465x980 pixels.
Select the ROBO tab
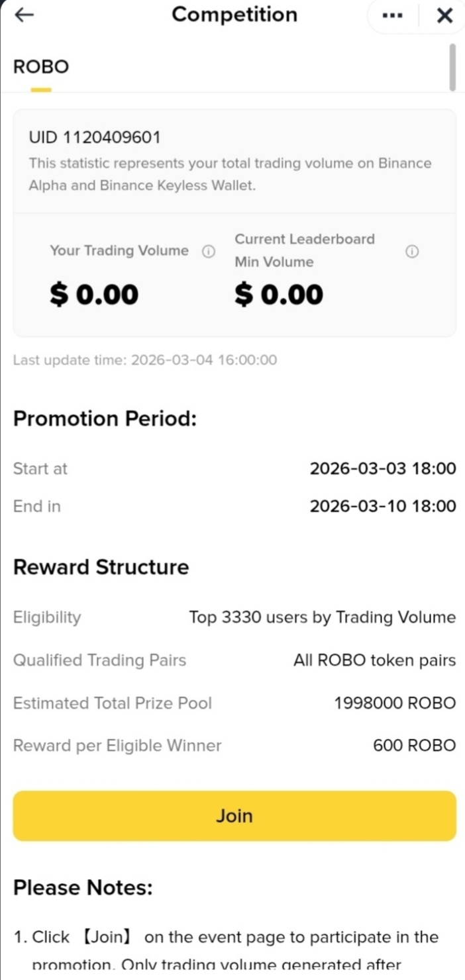41,67
